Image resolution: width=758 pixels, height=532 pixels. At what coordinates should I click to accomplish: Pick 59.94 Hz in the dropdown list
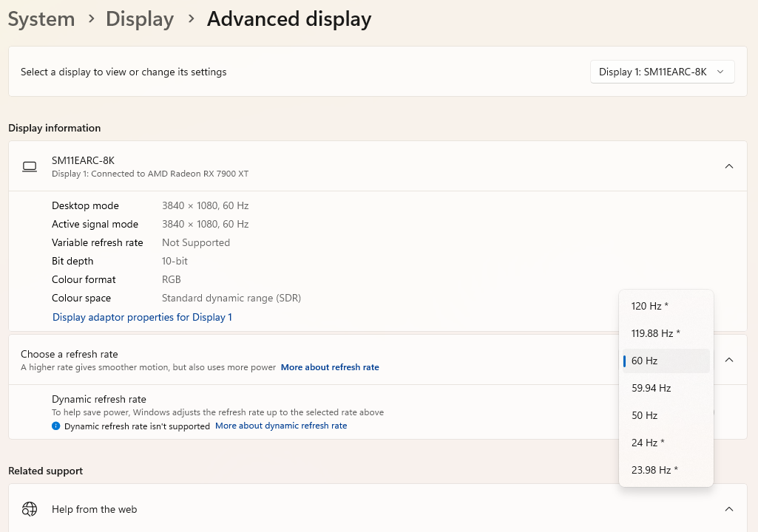(666, 388)
